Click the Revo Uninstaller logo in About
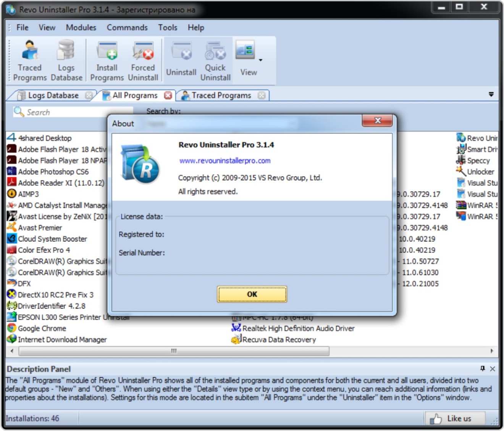This screenshot has width=504, height=431. (140, 164)
